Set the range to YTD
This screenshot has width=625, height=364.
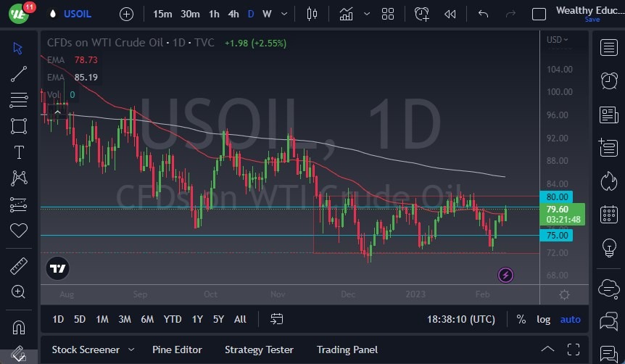coord(173,319)
